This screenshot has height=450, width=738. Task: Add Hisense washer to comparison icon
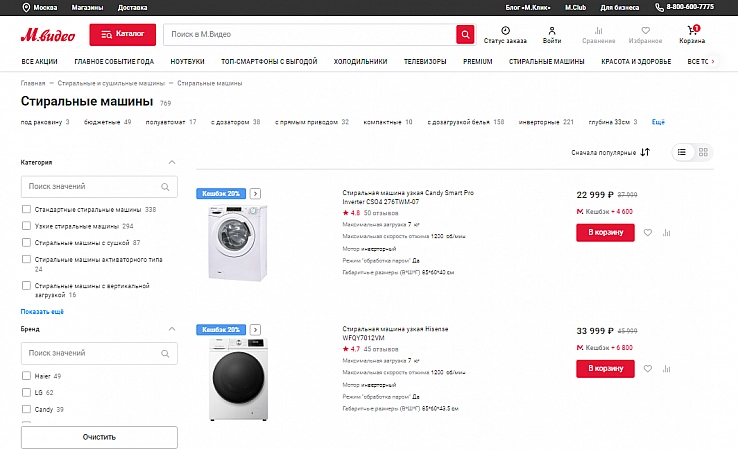666,369
